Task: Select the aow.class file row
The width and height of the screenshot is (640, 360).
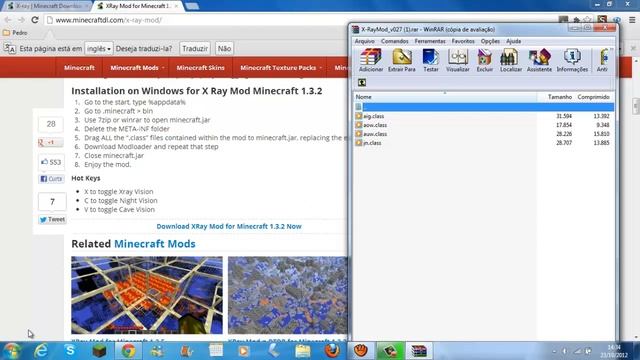Action: pyautogui.click(x=484, y=125)
